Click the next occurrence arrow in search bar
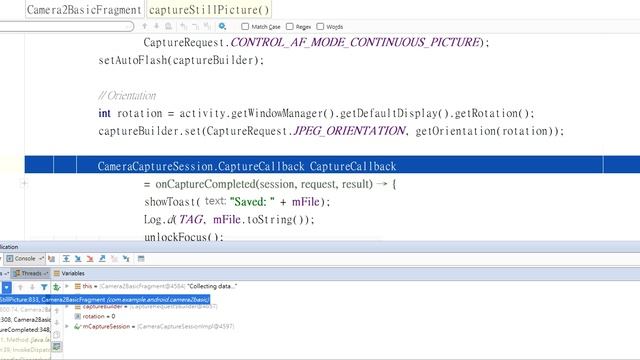Screen dimensions: 640x360 click(x=156, y=26)
